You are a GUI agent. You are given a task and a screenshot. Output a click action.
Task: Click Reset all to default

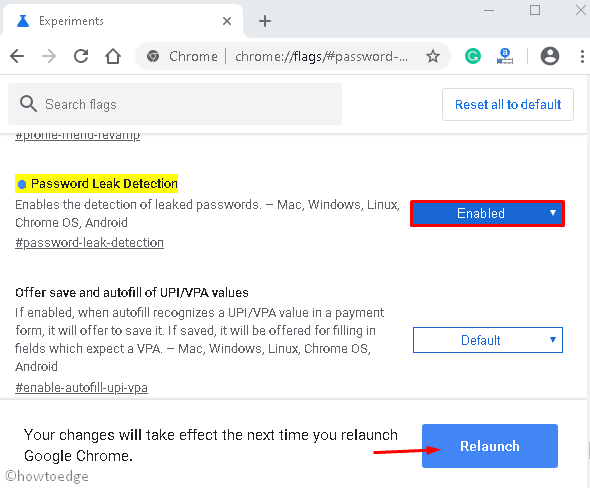coord(508,105)
